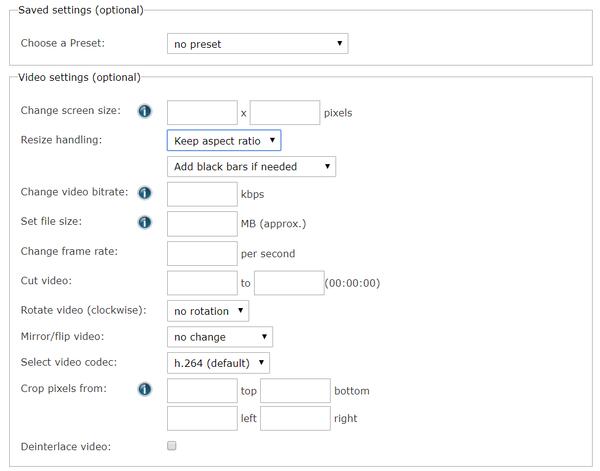The height and width of the screenshot is (471, 600).
Task: Expand the Keep aspect ratio dropdown
Action: [x=224, y=141]
